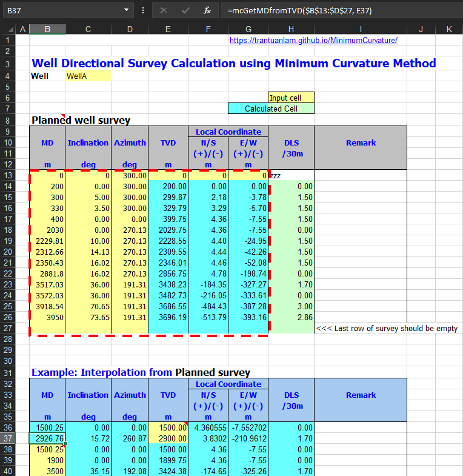Select column H header

coord(291,29)
